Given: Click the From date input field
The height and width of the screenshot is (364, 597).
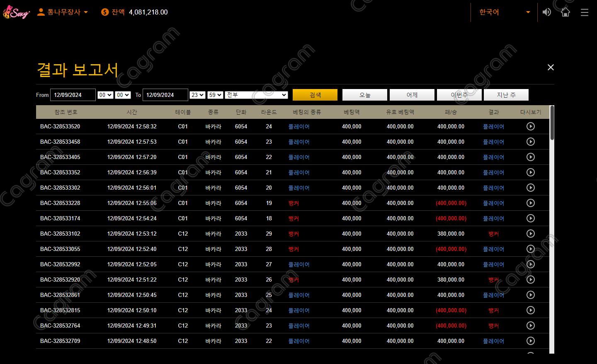Looking at the screenshot, I should coord(73,95).
